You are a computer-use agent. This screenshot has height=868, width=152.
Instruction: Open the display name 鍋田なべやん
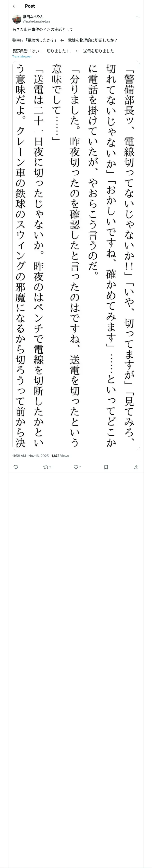tap(33, 16)
